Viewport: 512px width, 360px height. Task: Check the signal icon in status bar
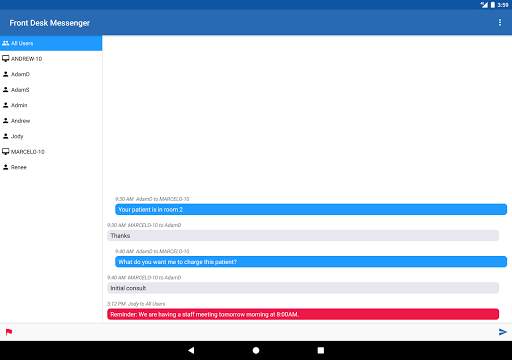click(x=484, y=5)
